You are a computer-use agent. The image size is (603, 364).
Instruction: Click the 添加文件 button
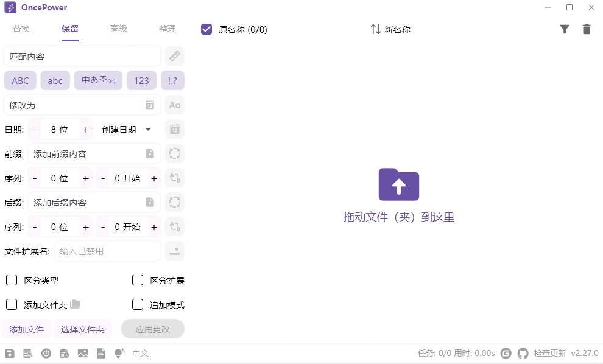point(26,329)
